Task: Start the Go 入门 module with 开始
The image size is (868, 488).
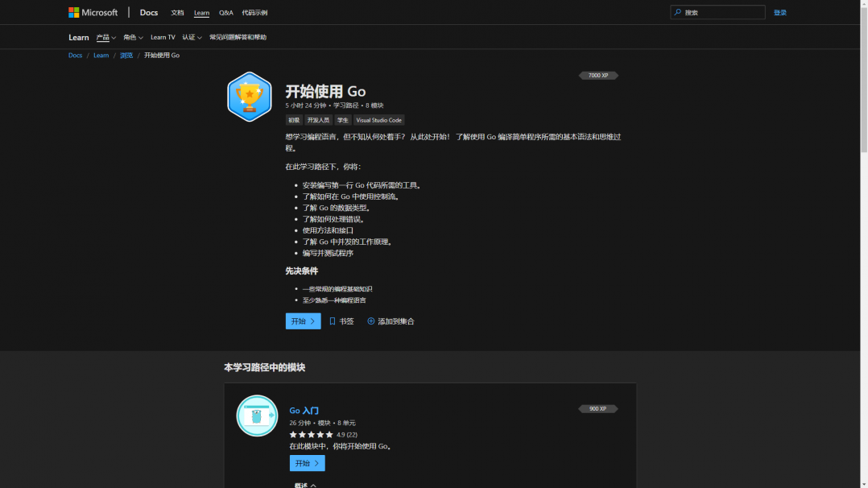Action: pos(308,463)
